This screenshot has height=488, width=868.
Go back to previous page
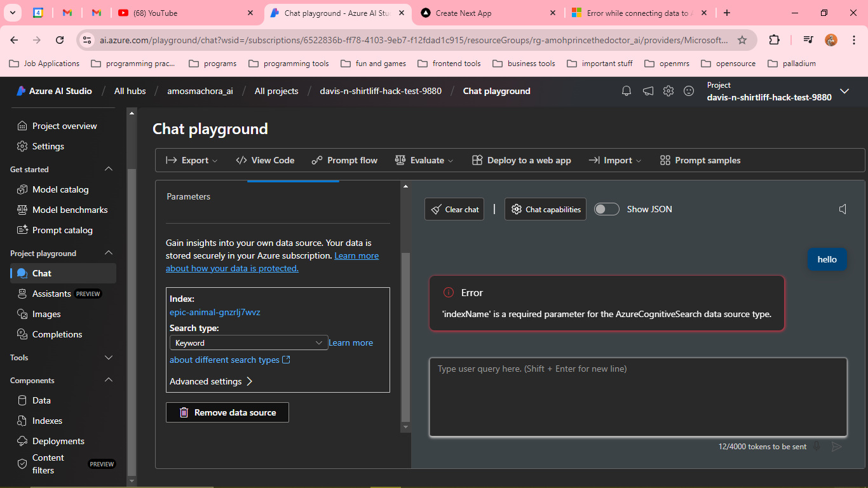click(x=14, y=40)
